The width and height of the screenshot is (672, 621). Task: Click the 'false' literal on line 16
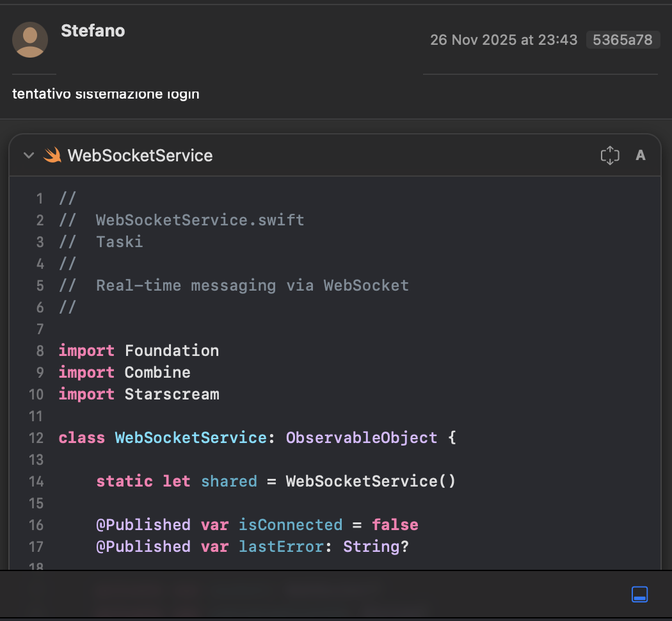[395, 524]
